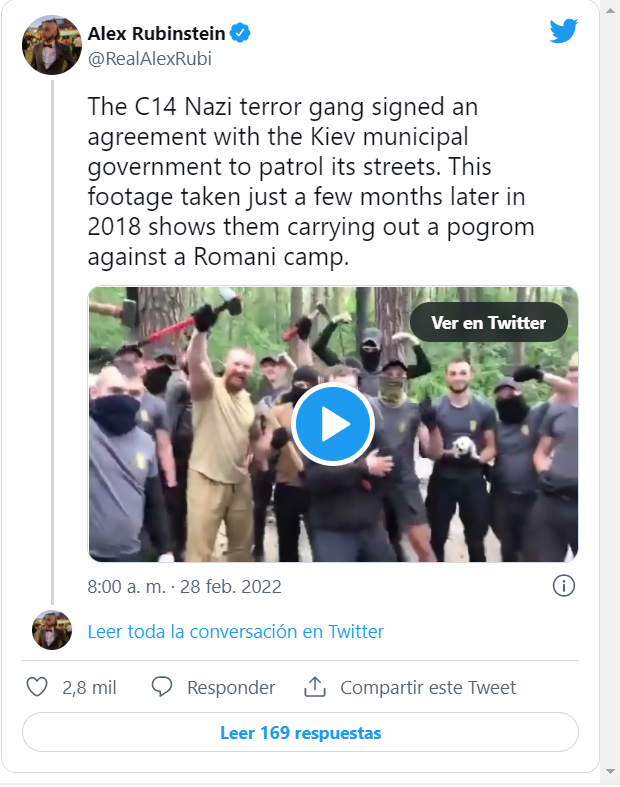Click the "Leer 169 respuestas" button
620x787 pixels.
[300, 732]
